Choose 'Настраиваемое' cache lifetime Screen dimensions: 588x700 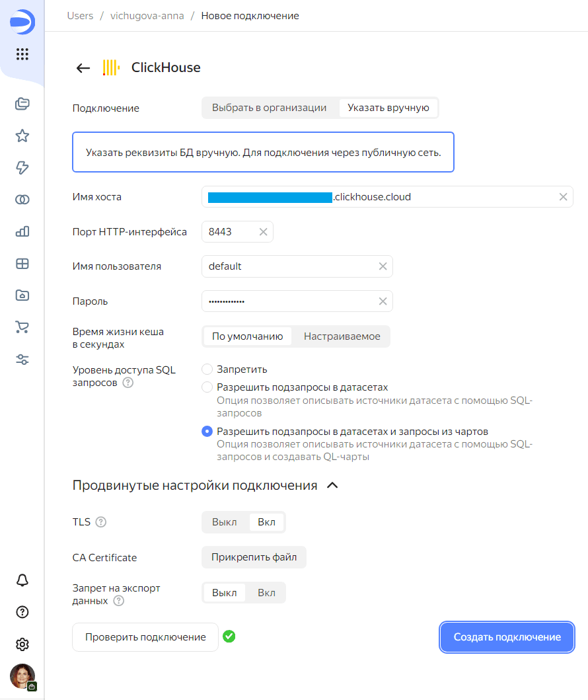342,336
